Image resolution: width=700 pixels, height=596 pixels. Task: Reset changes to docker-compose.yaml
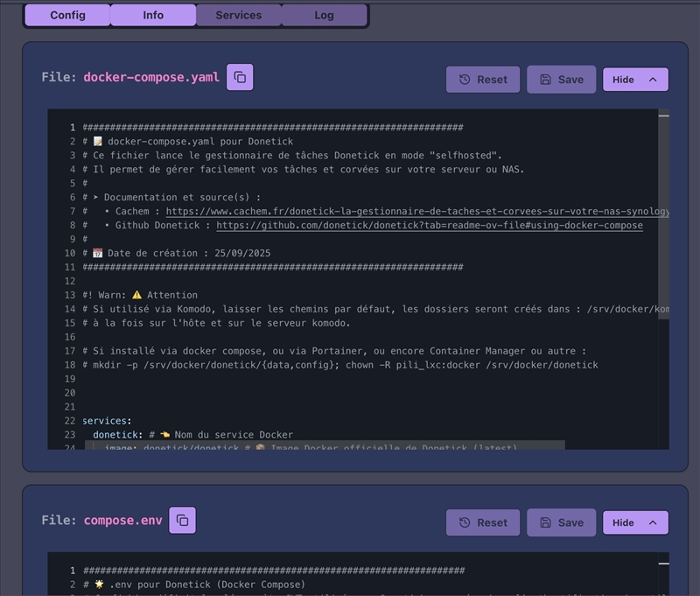click(x=483, y=80)
